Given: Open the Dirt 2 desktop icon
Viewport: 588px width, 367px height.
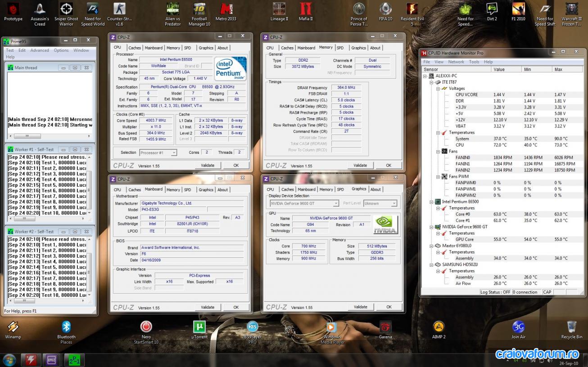Looking at the screenshot, I should (x=492, y=11).
